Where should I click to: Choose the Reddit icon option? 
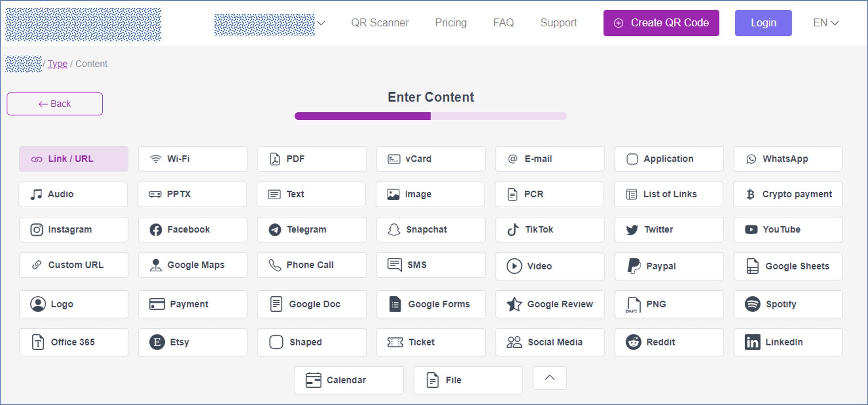[633, 342]
